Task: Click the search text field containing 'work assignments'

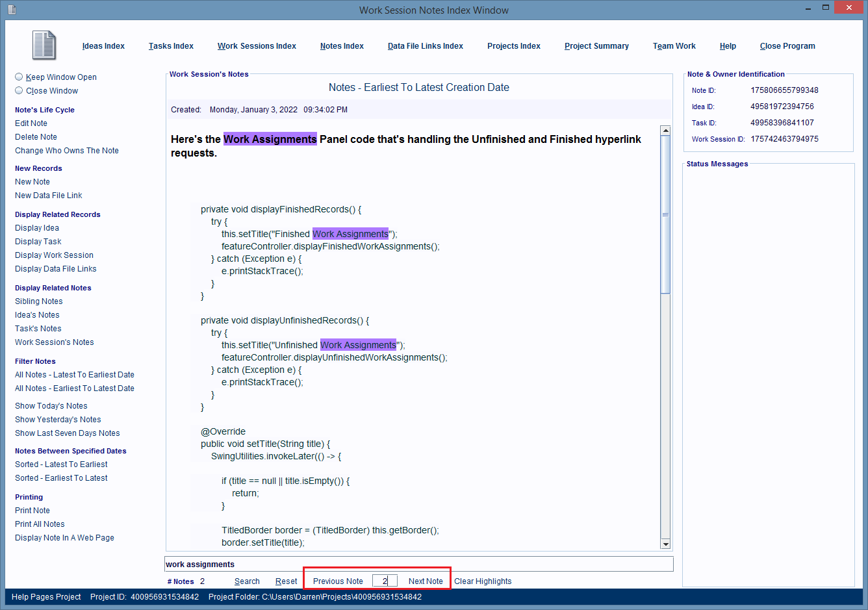Action: coord(419,564)
